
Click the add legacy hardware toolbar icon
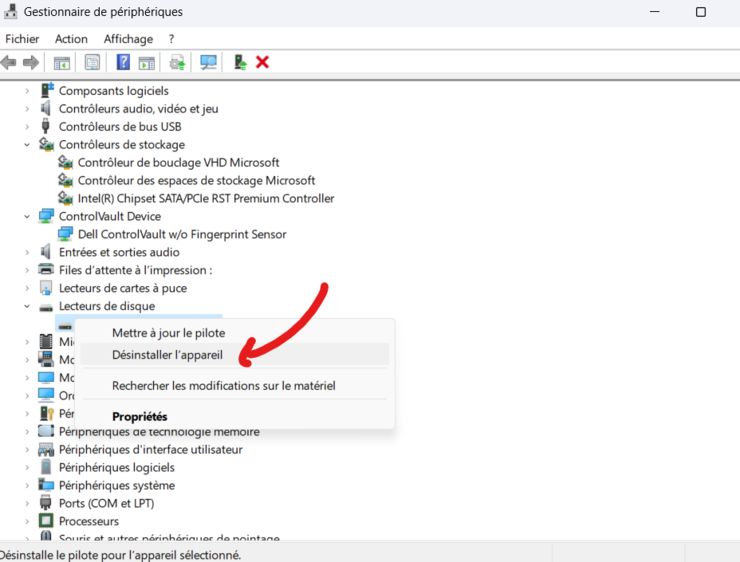coord(240,62)
